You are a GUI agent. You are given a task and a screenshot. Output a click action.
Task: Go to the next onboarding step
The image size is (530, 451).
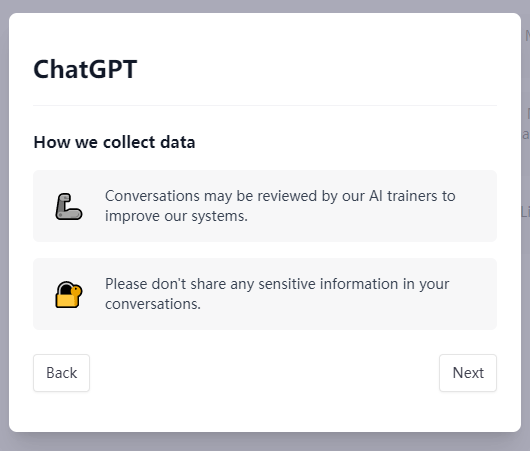click(x=468, y=373)
